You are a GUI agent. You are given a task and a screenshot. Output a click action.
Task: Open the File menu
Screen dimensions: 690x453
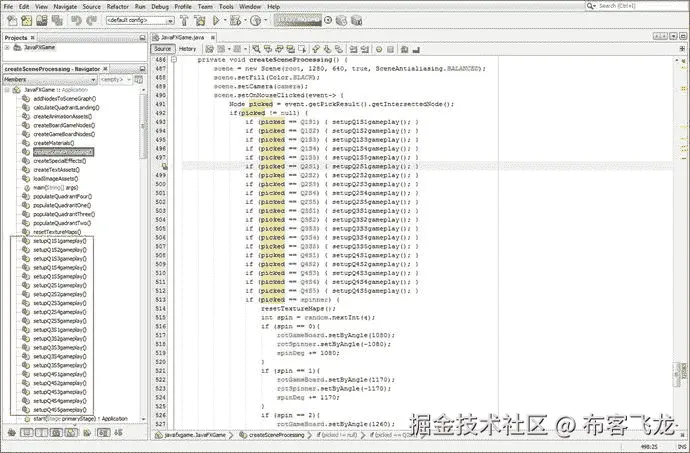[x=8, y=7]
